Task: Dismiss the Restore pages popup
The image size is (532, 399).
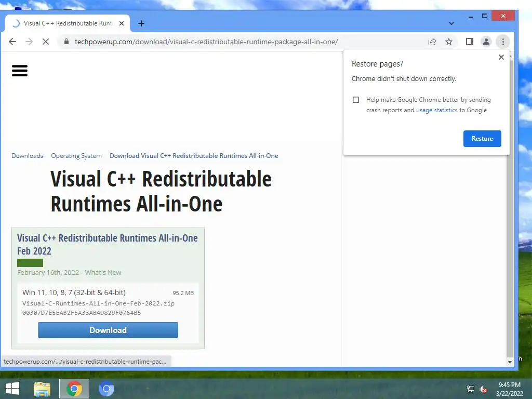Action: pos(501,57)
